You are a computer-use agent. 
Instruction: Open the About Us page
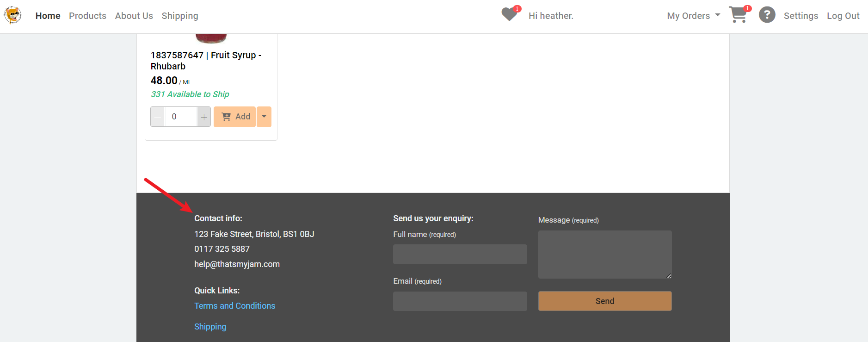[x=134, y=16]
